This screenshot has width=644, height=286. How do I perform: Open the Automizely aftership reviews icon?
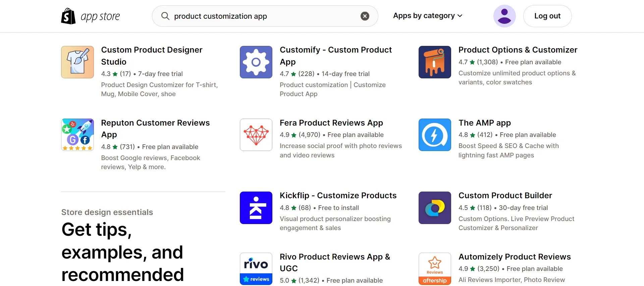[x=435, y=269]
